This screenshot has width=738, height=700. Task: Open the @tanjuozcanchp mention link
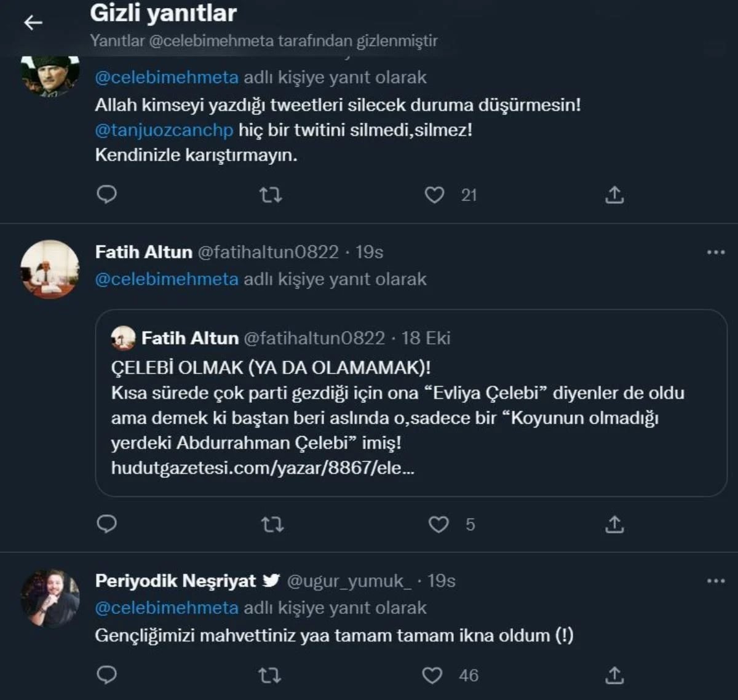click(164, 130)
